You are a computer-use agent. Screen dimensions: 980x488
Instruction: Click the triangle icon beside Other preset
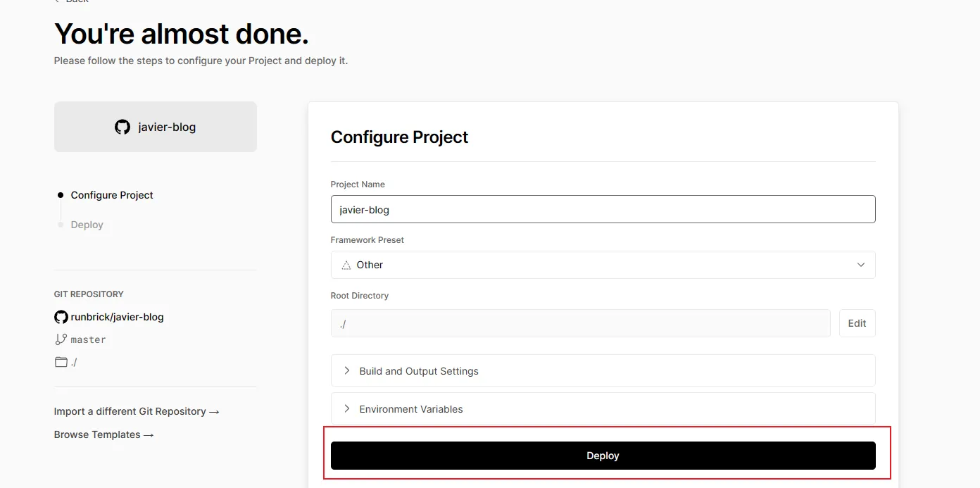pos(346,265)
